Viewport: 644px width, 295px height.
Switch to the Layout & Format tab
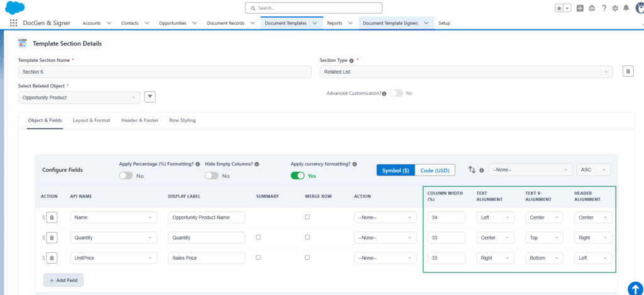pos(92,120)
